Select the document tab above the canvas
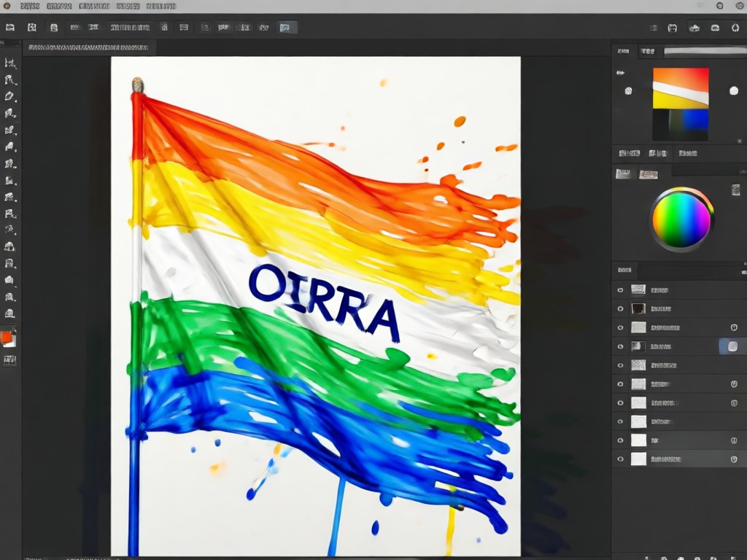This screenshot has width=747, height=560. (88, 47)
